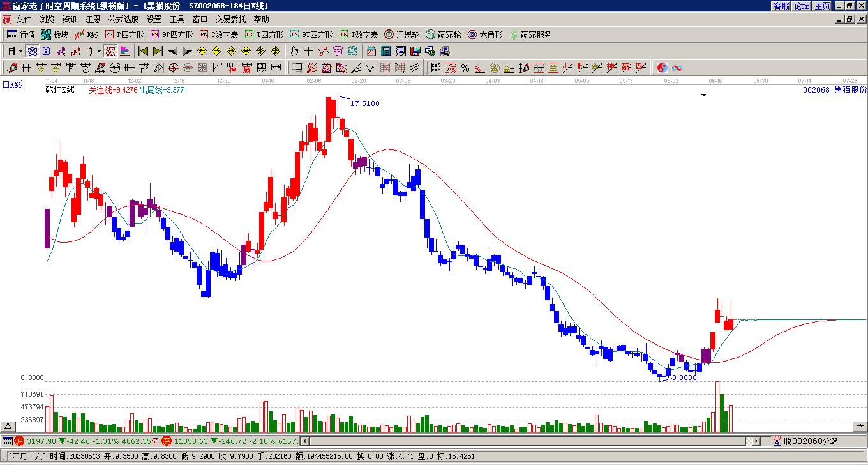
Task: Click the percent sign tool icon
Action: [x=465, y=68]
